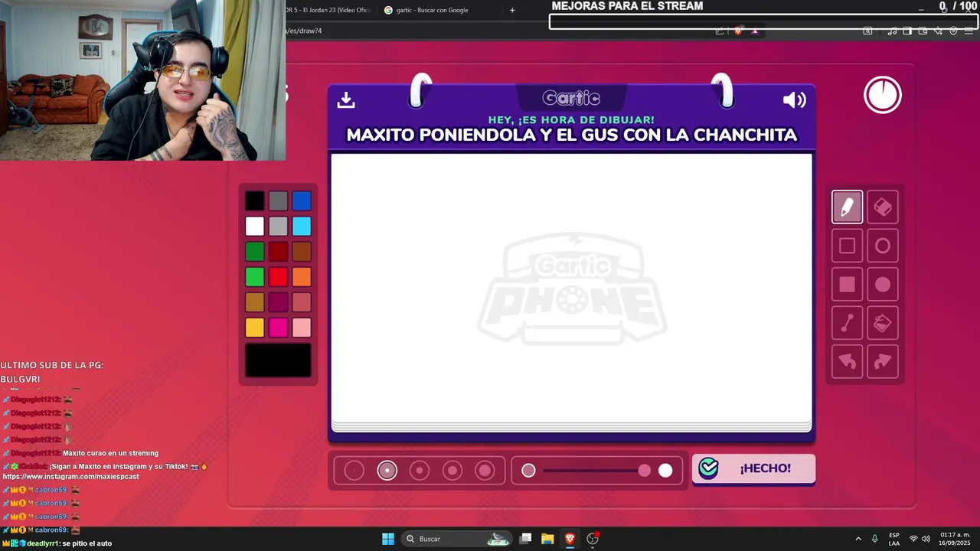
Task: Open OBS Studio from the taskbar
Action: click(x=593, y=539)
